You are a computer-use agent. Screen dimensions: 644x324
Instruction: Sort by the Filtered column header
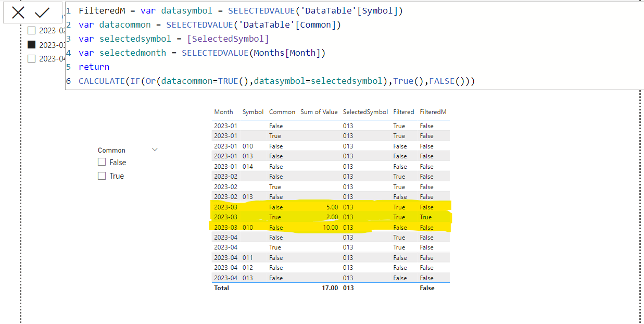point(403,112)
